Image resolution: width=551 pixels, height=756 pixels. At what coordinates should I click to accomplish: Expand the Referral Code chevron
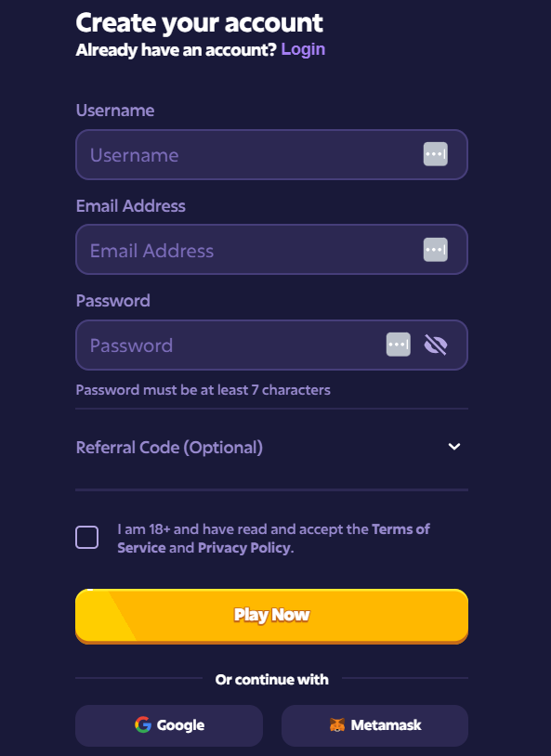[454, 447]
